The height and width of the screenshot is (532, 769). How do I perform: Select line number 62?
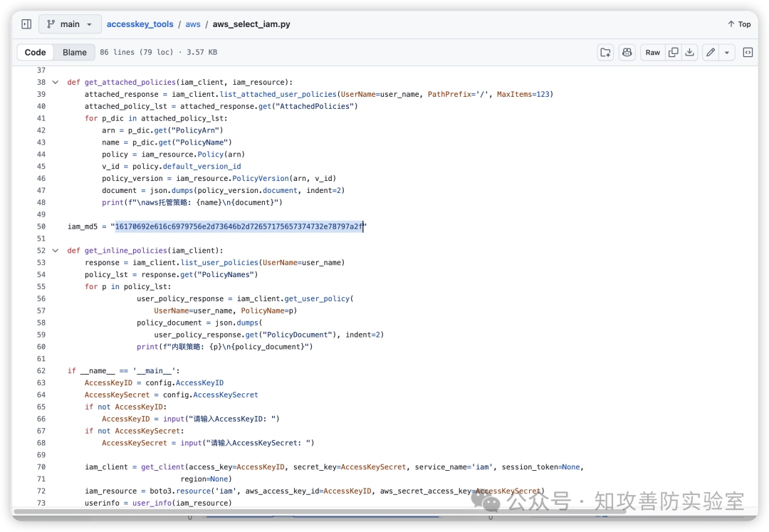(x=41, y=370)
